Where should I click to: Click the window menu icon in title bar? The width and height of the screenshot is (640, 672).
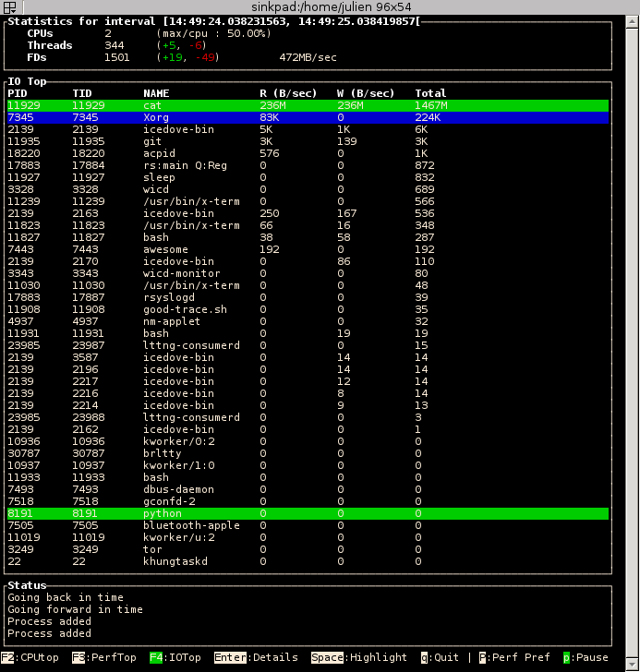click(8, 7)
